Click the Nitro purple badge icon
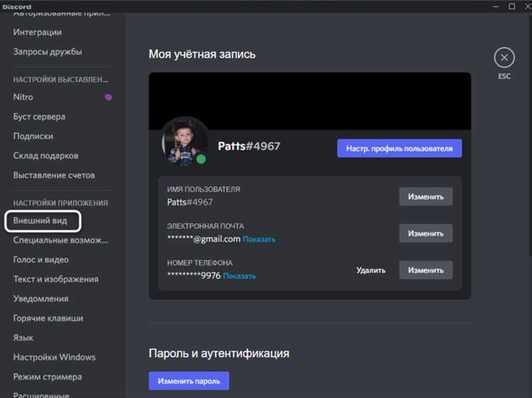 click(109, 97)
